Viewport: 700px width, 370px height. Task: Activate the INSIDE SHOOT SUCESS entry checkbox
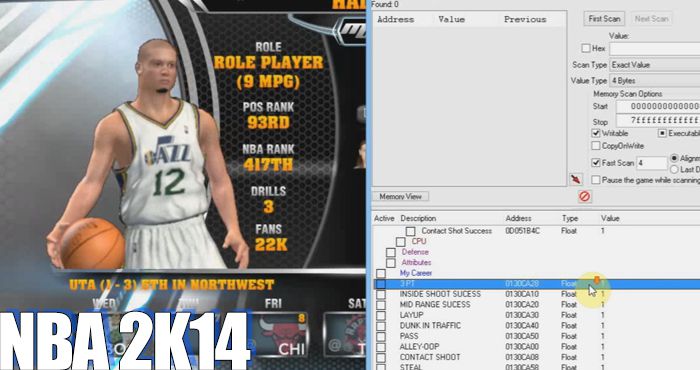(381, 295)
